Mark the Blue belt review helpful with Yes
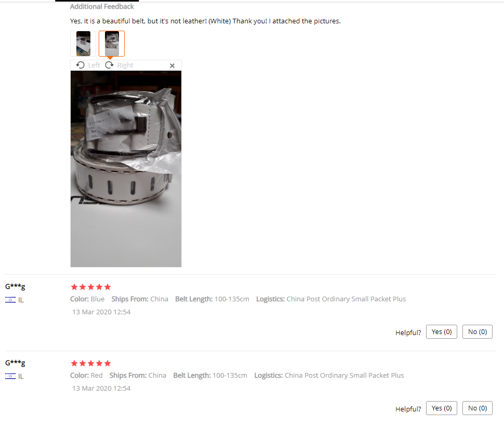The width and height of the screenshot is (504, 426). click(x=441, y=332)
